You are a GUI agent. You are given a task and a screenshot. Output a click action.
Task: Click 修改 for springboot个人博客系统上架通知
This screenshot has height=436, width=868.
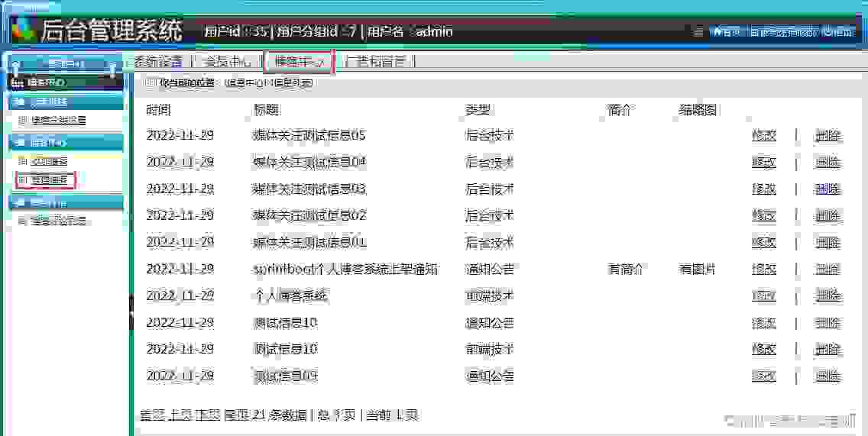point(764,269)
